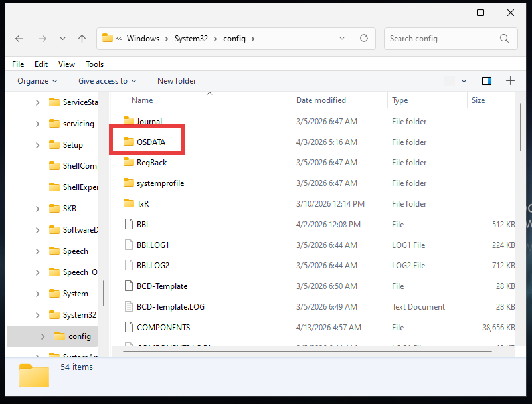Sort by Size column header
532x404 pixels.
478,100
